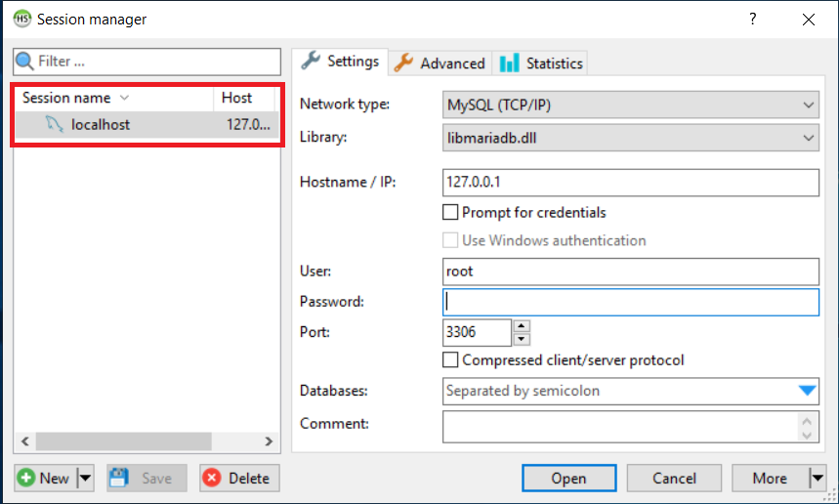This screenshot has height=504, width=839.
Task: Enable Prompt for credentials checkbox
Action: click(450, 212)
